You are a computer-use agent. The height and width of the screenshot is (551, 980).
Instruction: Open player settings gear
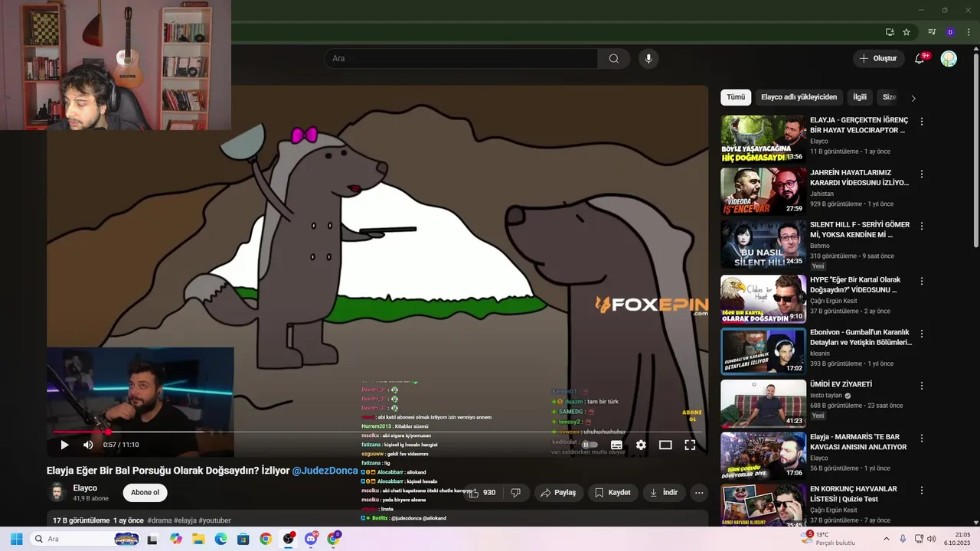[x=641, y=445]
